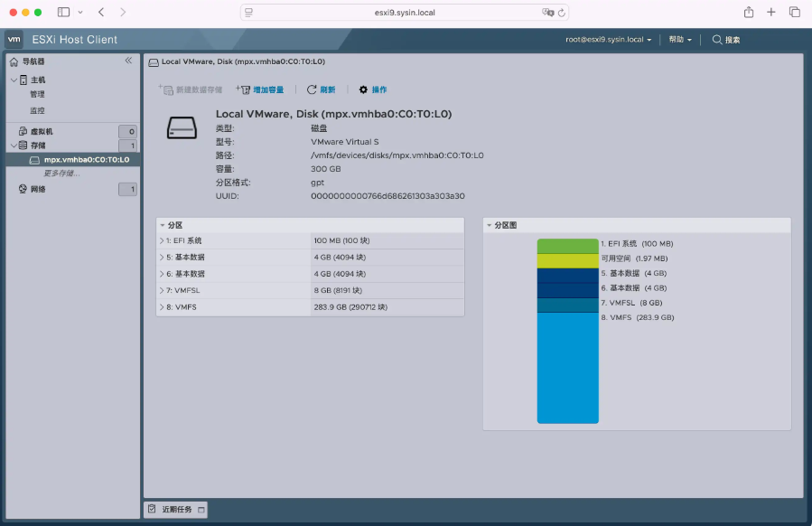Click the increase capacity icon
Viewport: 812px width, 526px height.
coord(243,89)
